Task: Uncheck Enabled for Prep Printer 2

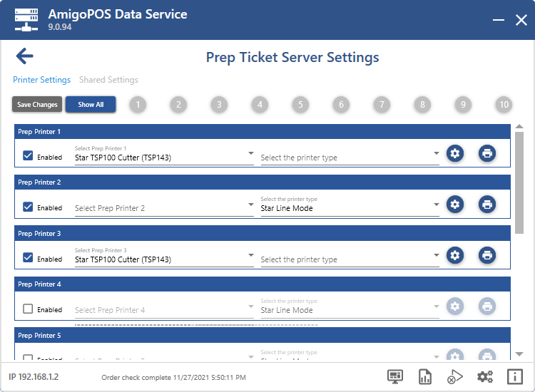Action: [x=28, y=207]
